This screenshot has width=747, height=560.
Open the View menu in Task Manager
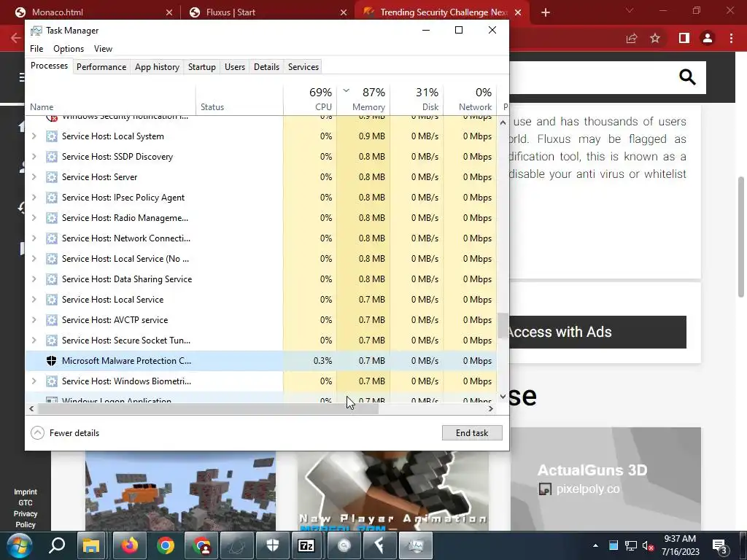[x=103, y=49]
